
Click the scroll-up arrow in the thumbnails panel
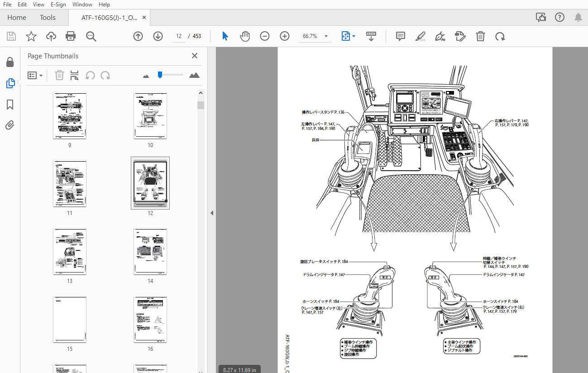click(201, 93)
